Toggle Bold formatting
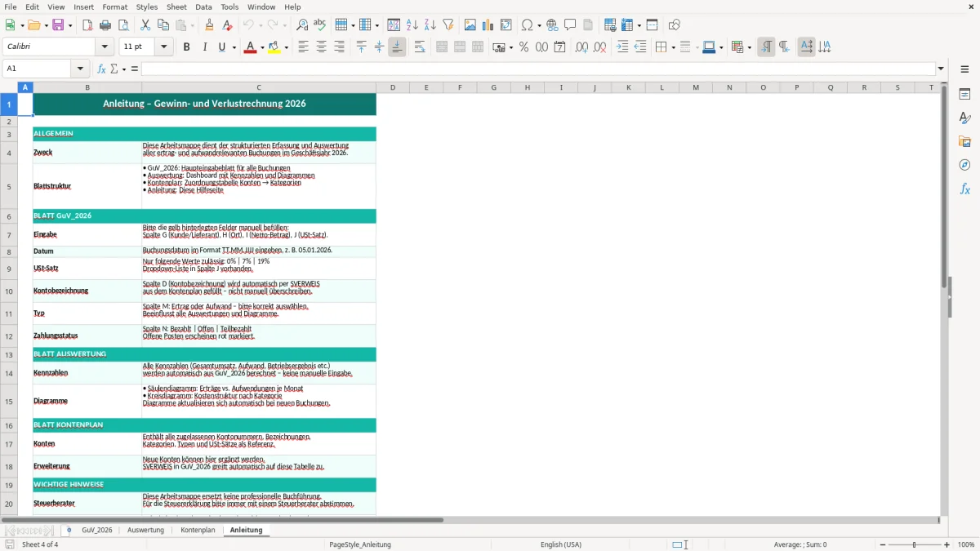 pyautogui.click(x=186, y=47)
